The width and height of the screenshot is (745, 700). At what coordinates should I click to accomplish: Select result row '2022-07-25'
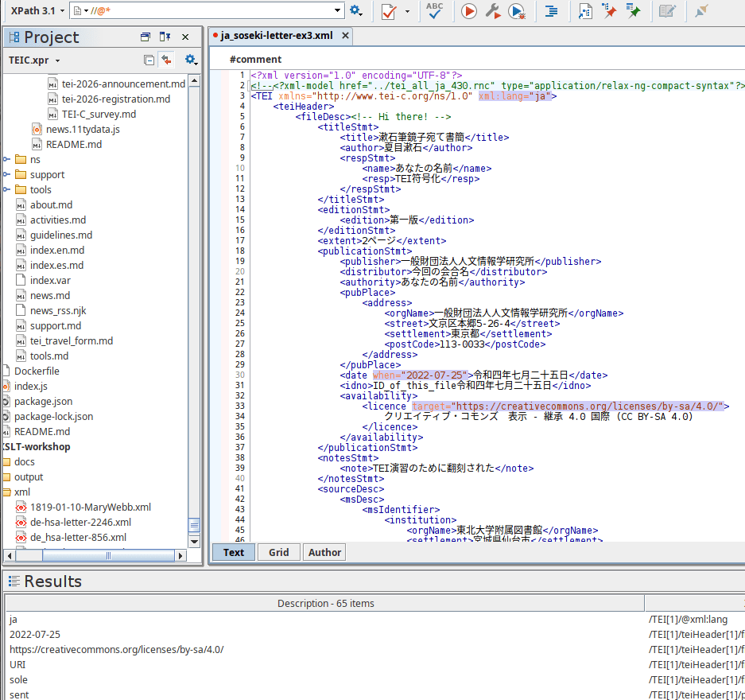point(325,635)
